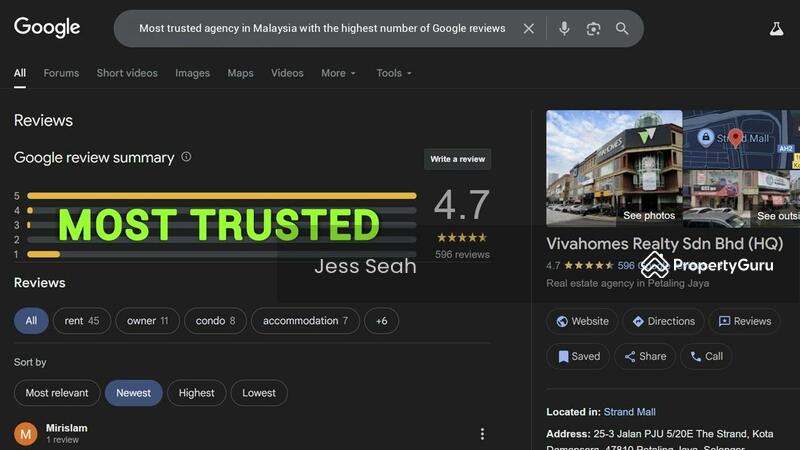Open Search Labs flask icon
The image size is (800, 450).
coord(776,29)
